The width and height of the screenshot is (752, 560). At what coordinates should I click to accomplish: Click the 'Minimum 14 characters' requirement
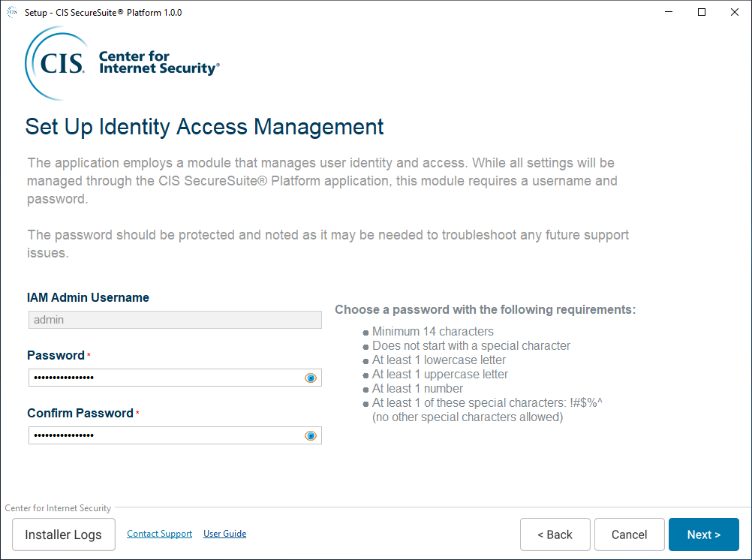(x=432, y=332)
